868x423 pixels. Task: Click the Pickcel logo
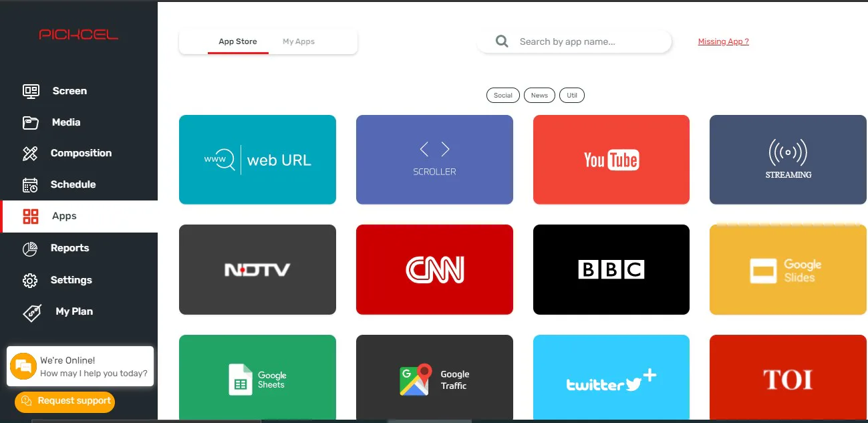pos(79,34)
